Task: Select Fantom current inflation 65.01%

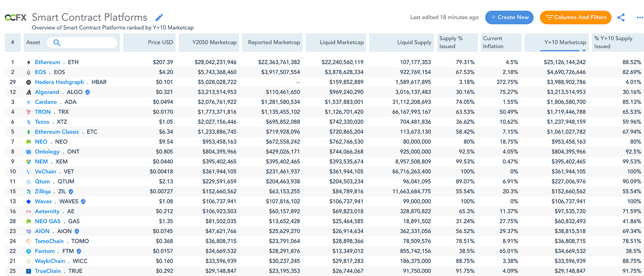Action: click(x=509, y=251)
